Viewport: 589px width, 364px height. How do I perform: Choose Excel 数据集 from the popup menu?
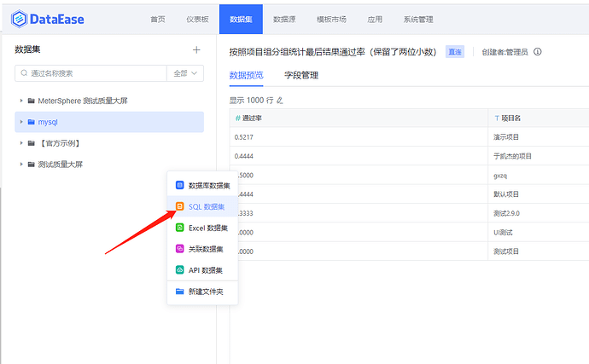pos(202,228)
